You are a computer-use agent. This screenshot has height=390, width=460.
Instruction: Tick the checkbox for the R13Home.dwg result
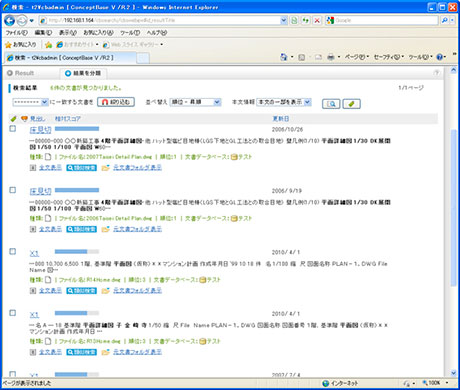13,313
